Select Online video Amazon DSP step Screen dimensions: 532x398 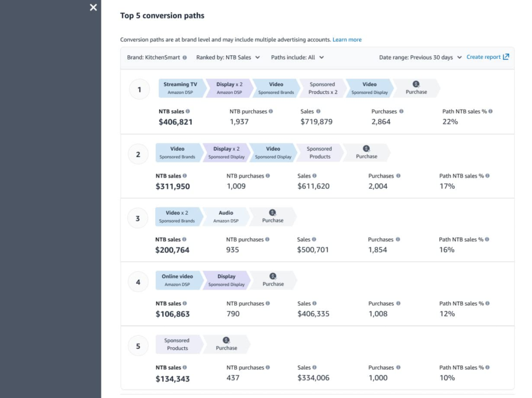(x=177, y=280)
